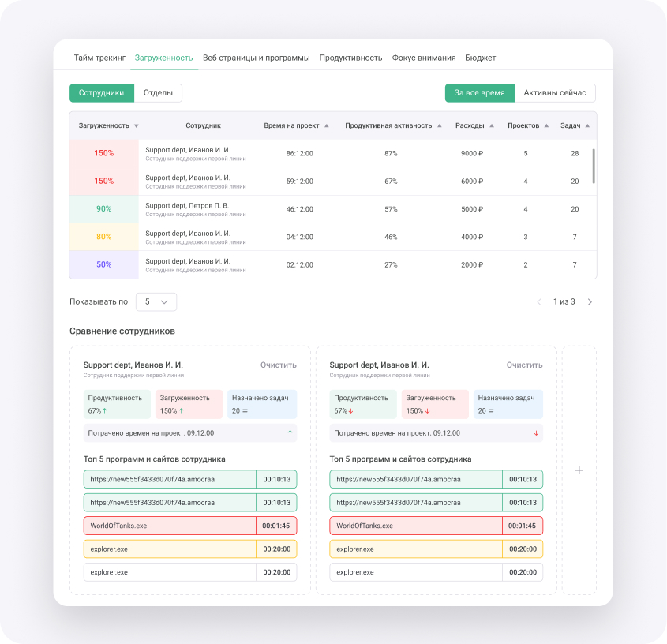Image resolution: width=667 pixels, height=644 pixels.
Task: Click the 80% load cell
Action: point(103,237)
